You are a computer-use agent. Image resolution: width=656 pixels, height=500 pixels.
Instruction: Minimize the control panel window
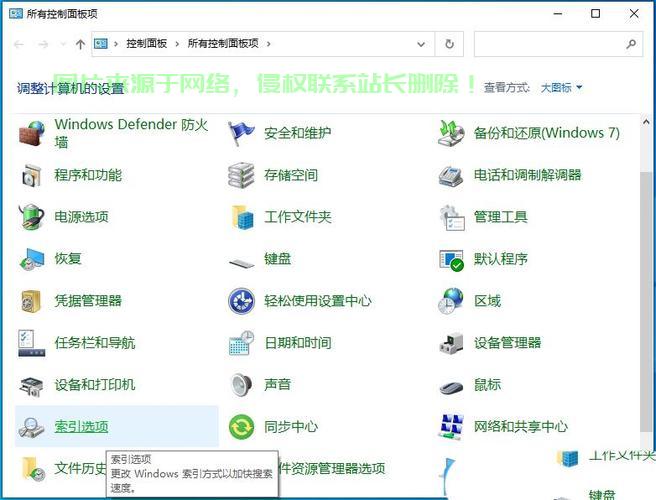pos(558,14)
